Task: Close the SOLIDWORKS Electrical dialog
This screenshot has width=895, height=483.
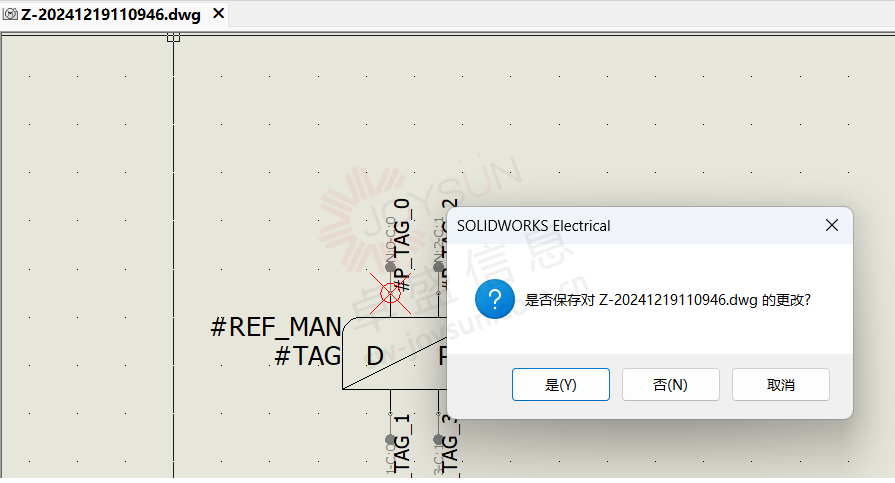Action: pos(832,226)
